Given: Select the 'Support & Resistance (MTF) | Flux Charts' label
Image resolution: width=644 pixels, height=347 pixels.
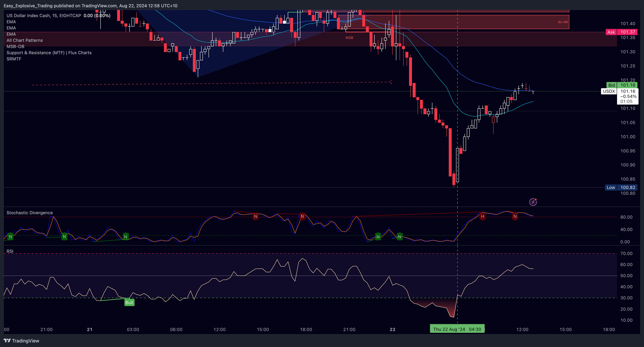Looking at the screenshot, I should pos(49,53).
